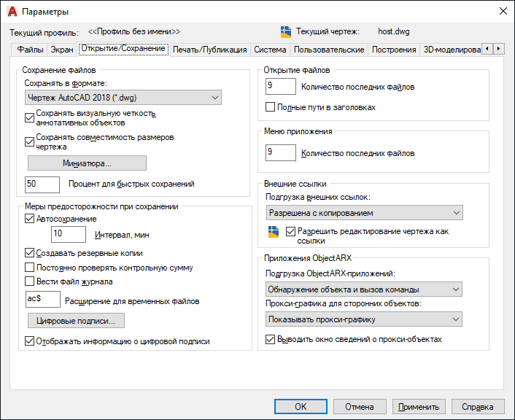Click the current drawing icon beside host.dwg
515x420 pixels.
286,32
